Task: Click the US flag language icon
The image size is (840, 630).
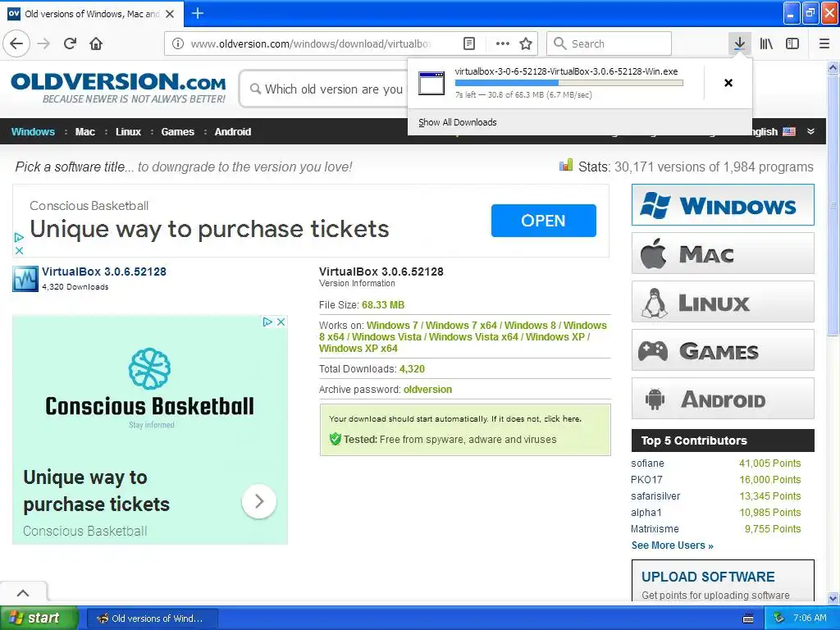Action: pos(789,131)
